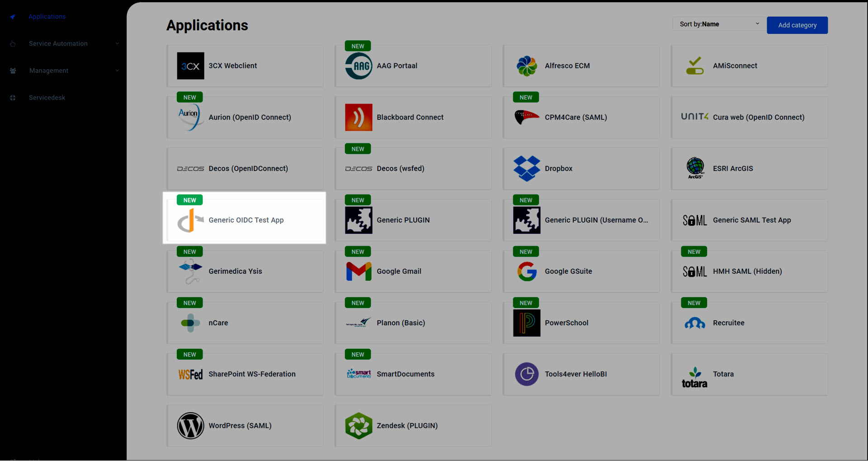This screenshot has height=461, width=868.
Task: Open Service Automation sidebar item
Action: click(x=58, y=44)
